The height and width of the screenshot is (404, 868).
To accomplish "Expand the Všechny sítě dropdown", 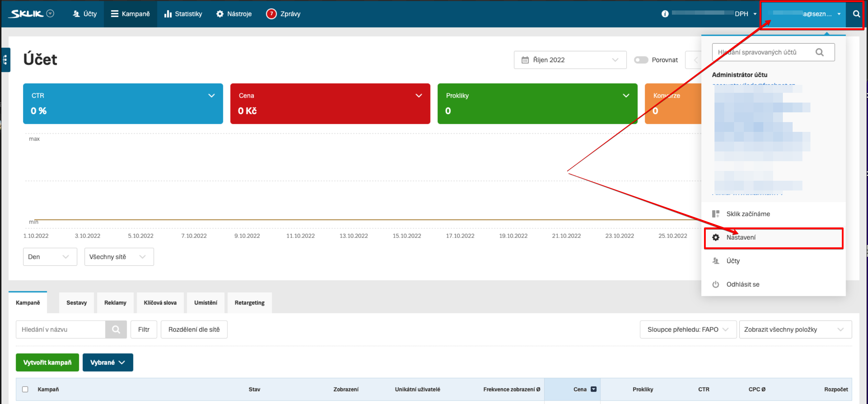I will pos(119,257).
